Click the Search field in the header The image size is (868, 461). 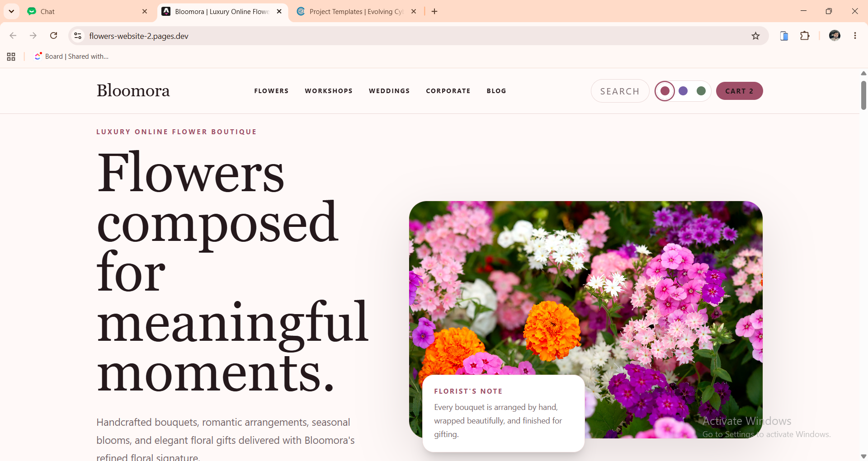[x=620, y=91]
